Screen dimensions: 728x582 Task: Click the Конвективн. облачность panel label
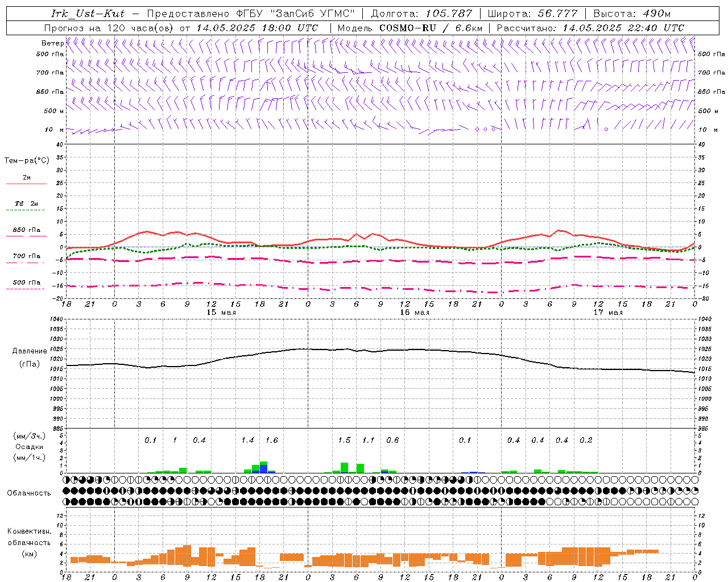pyautogui.click(x=29, y=537)
